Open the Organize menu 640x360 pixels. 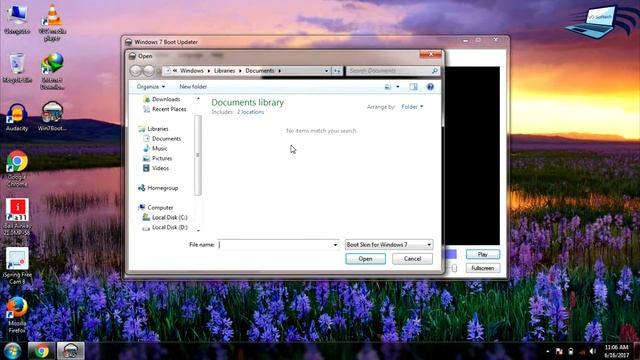pyautogui.click(x=151, y=87)
